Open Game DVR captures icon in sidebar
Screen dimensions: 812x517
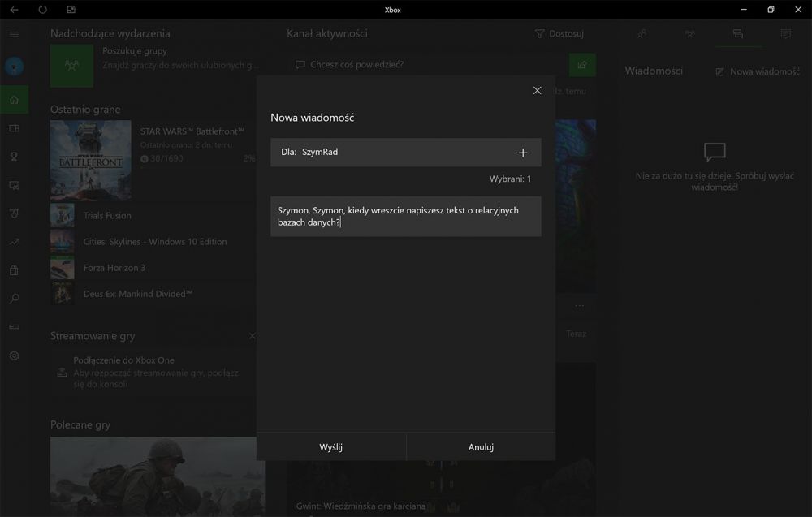[14, 185]
